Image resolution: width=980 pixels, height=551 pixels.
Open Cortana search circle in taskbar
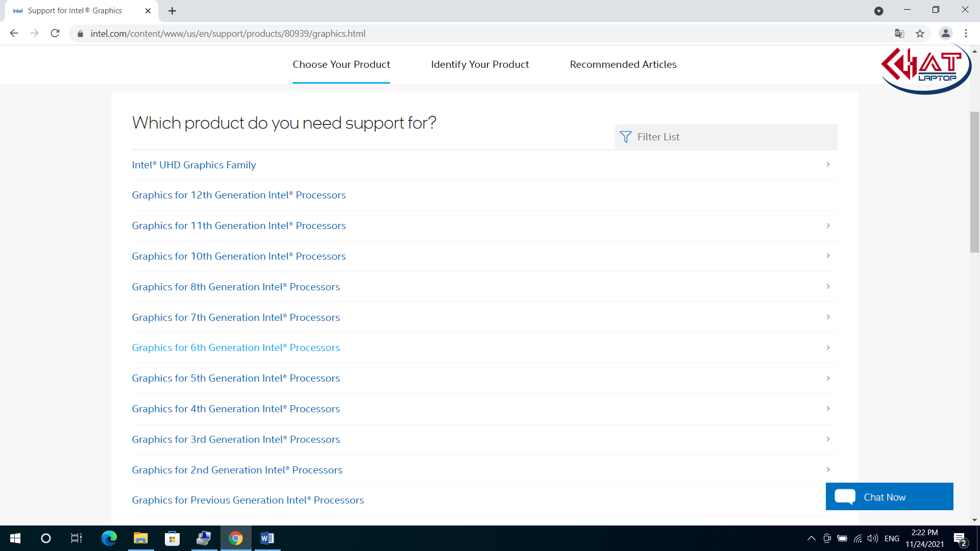tap(46, 538)
